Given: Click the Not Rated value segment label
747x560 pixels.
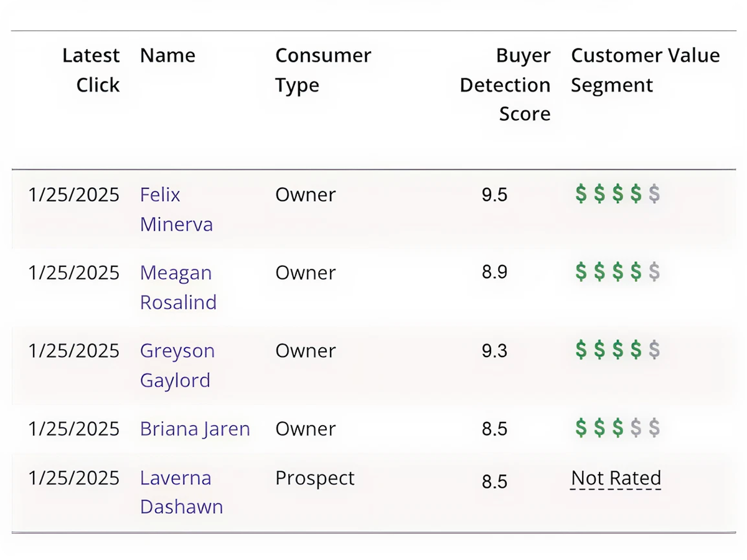Looking at the screenshot, I should [616, 478].
